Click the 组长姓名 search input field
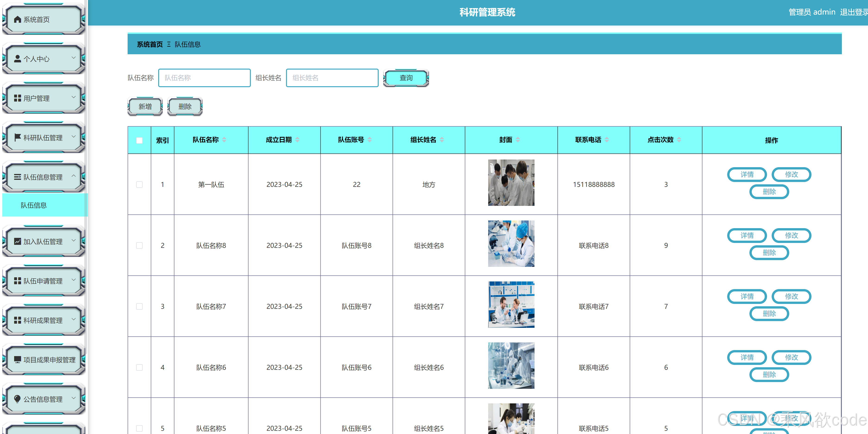868x434 pixels. coord(332,78)
